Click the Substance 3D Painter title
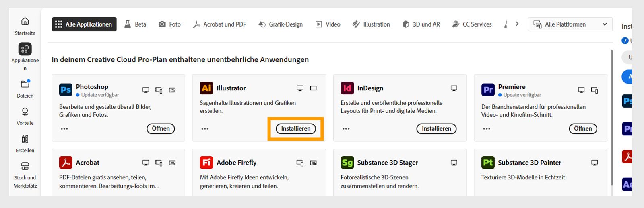 pos(529,163)
